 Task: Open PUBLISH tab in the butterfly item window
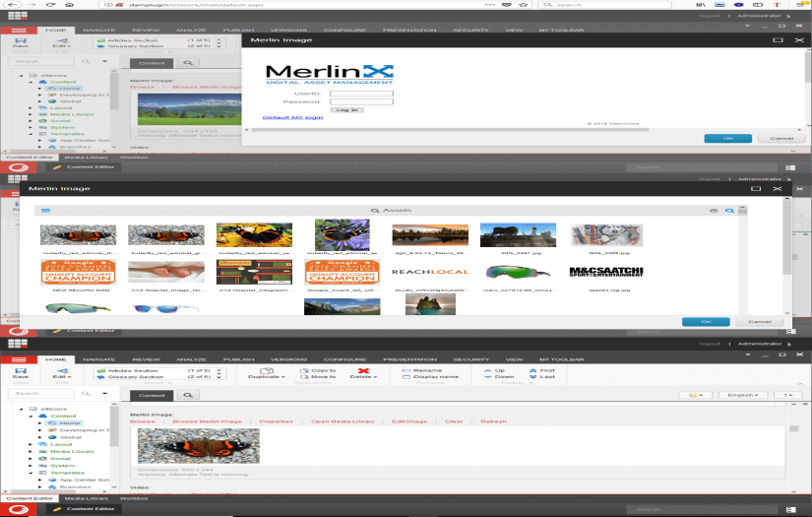238,359
